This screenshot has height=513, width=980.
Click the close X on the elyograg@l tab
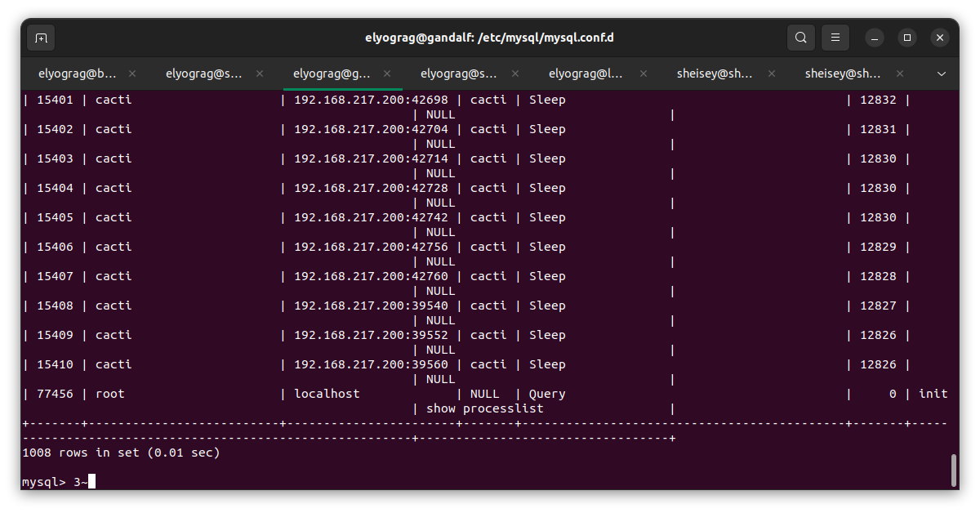(x=644, y=73)
